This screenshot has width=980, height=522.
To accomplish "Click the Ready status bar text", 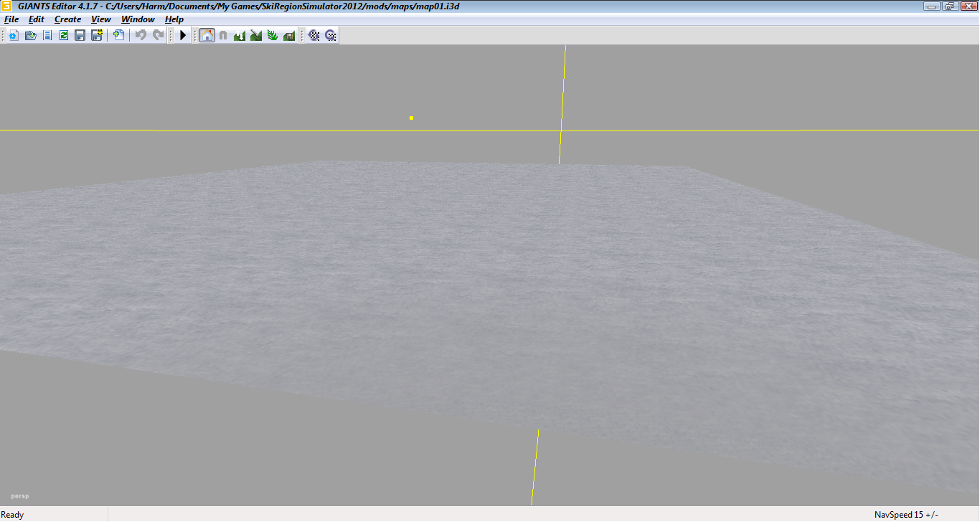I will coord(13,515).
